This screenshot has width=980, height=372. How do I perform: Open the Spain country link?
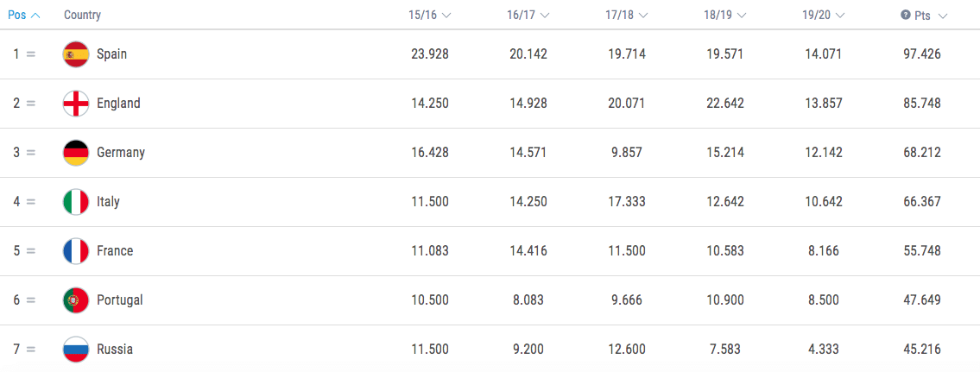[x=111, y=54]
